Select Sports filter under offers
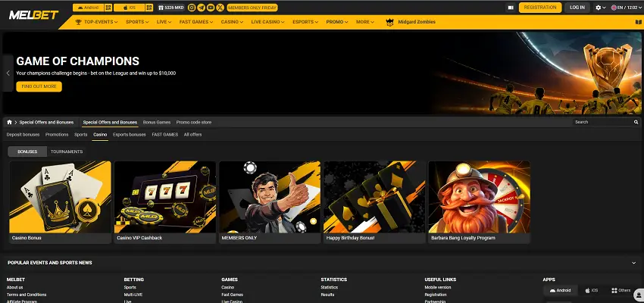The image size is (644, 303). point(80,135)
